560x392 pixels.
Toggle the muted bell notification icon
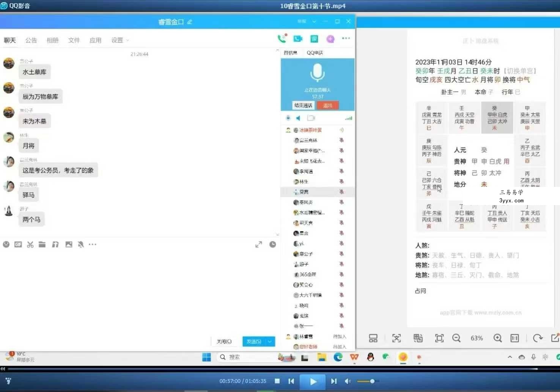(81, 245)
